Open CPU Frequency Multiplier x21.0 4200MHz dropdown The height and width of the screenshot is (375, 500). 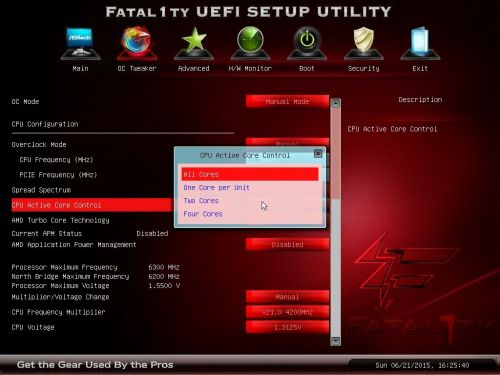tap(287, 312)
